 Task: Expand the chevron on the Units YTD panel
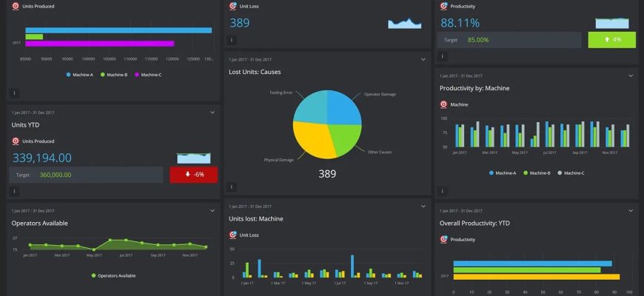[212, 112]
